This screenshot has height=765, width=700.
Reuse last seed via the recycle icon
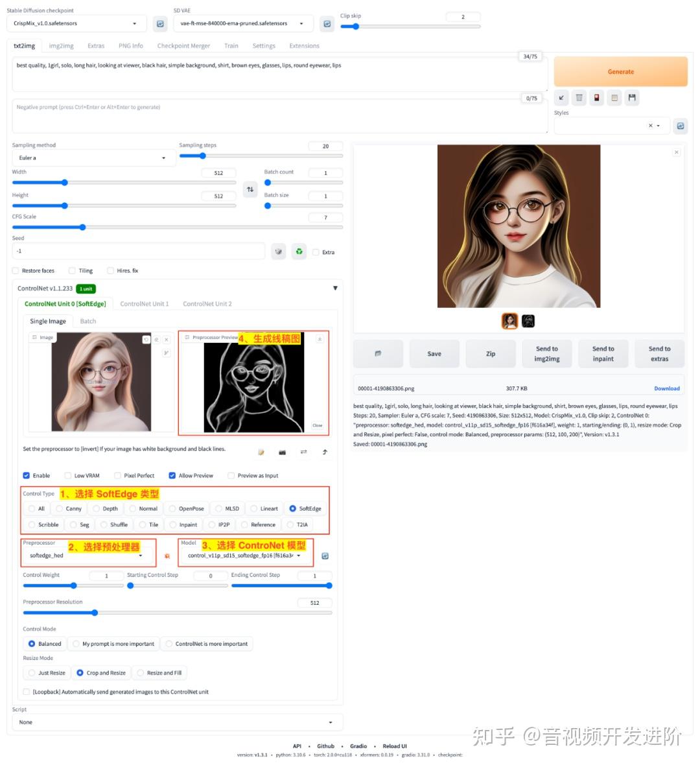point(299,252)
